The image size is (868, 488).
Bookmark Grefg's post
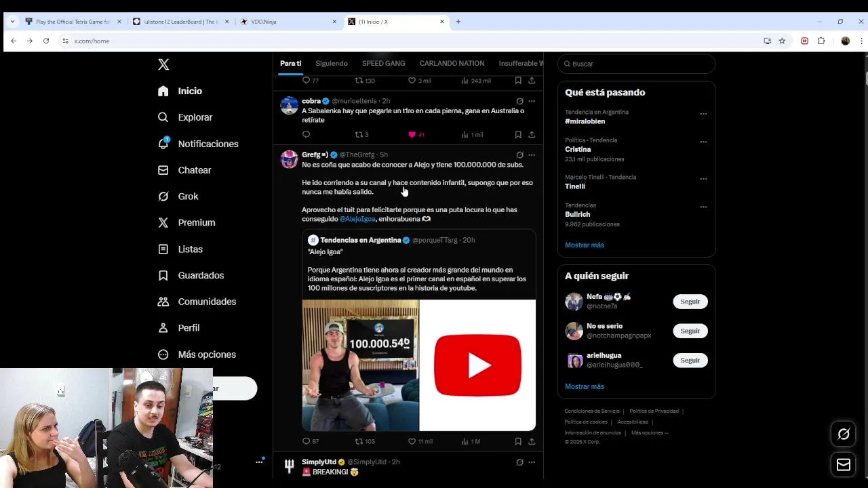tap(518, 441)
